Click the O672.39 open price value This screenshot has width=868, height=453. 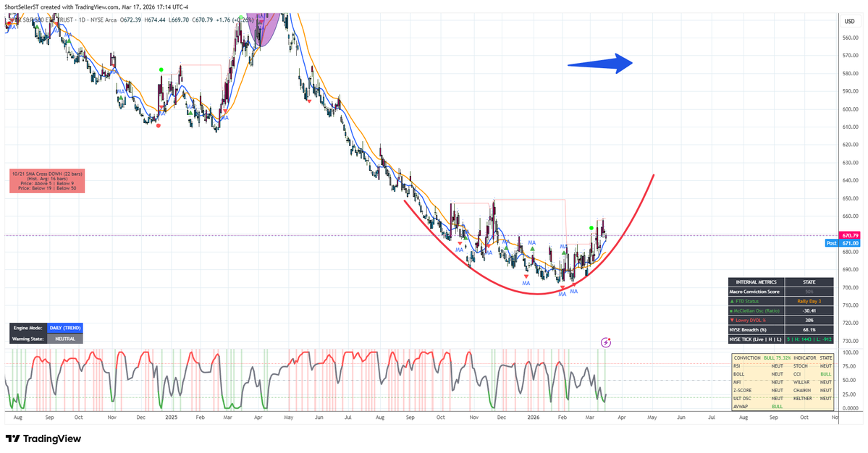click(131, 20)
